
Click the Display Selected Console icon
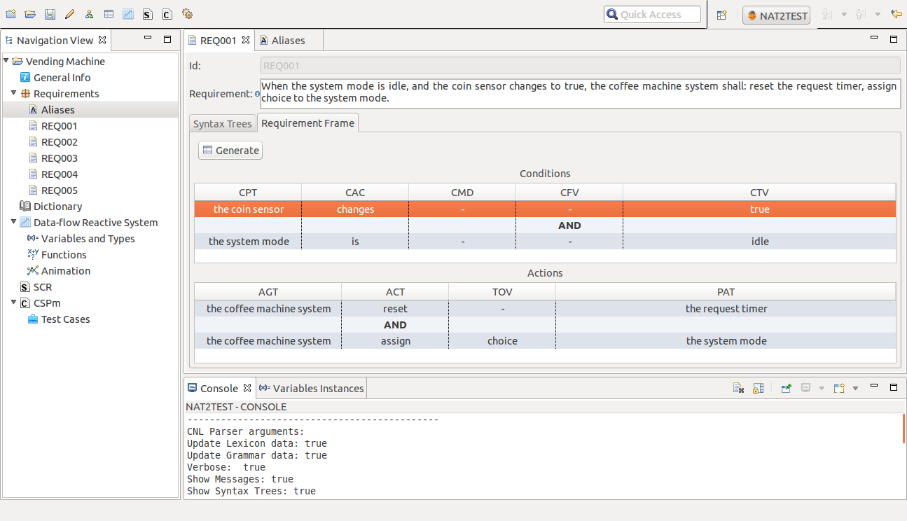pyautogui.click(x=806, y=388)
